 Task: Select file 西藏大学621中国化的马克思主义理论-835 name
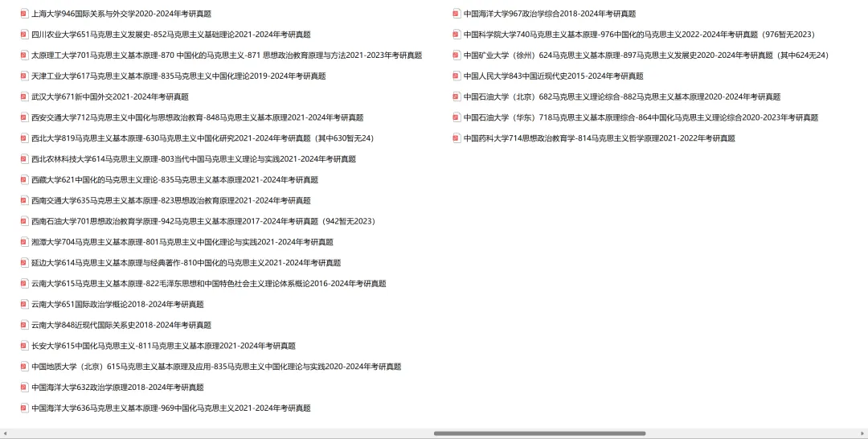tap(175, 179)
